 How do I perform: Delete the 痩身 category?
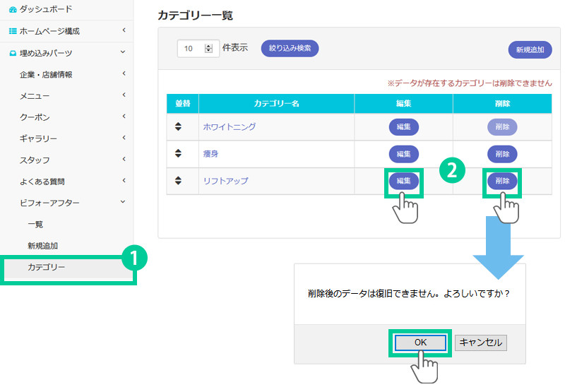click(502, 154)
